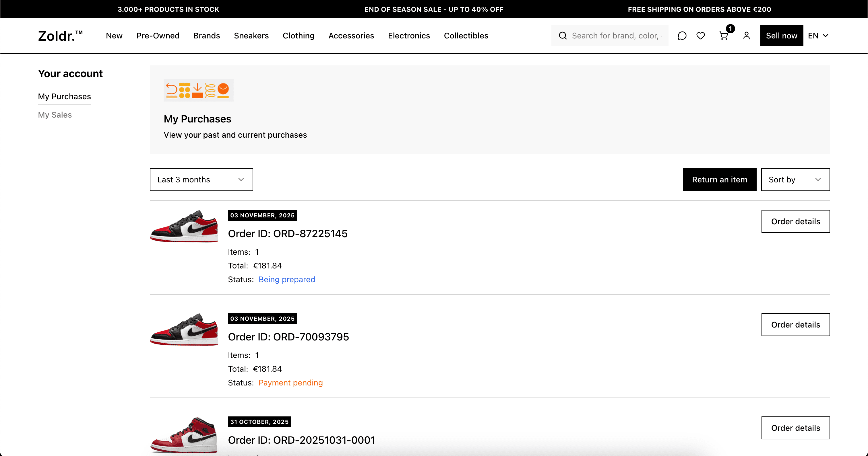Image resolution: width=868 pixels, height=456 pixels.
Task: Click the Zoldr logo
Action: [x=60, y=36]
